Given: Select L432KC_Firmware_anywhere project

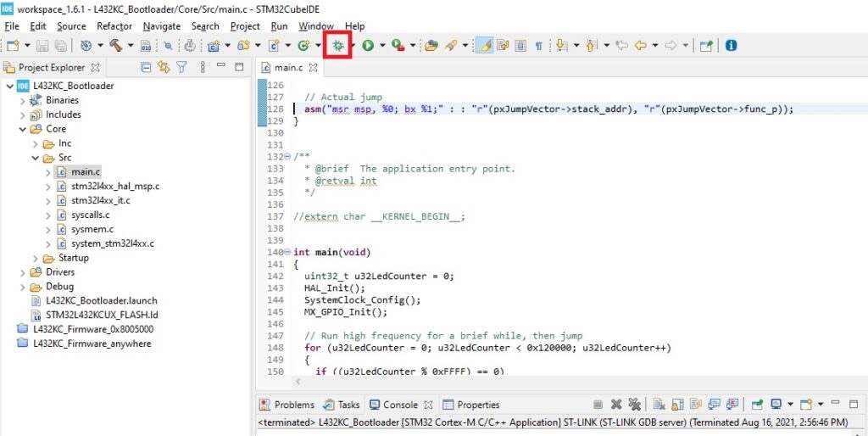Looking at the screenshot, I should point(92,344).
